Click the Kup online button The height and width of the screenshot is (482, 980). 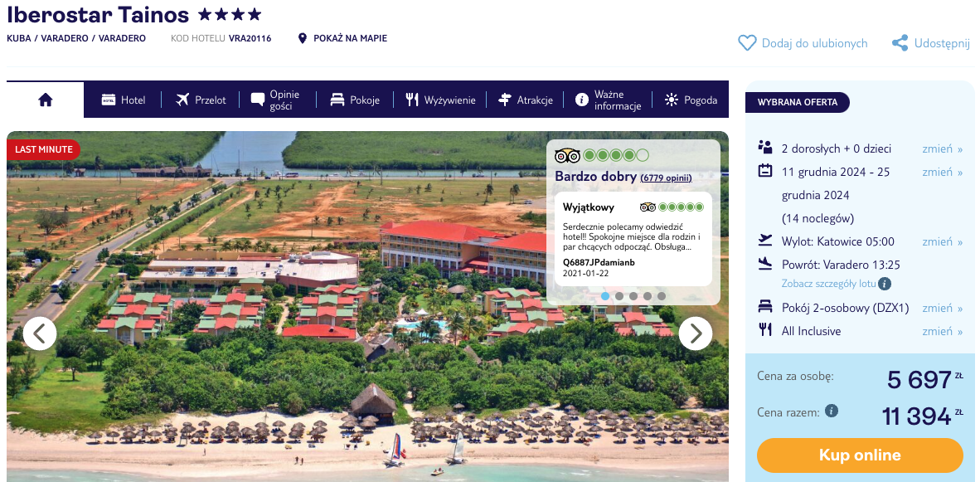point(860,455)
